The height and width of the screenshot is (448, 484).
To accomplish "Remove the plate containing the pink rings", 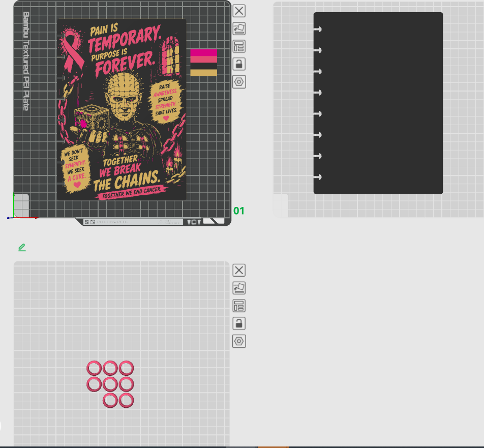I will pos(239,271).
